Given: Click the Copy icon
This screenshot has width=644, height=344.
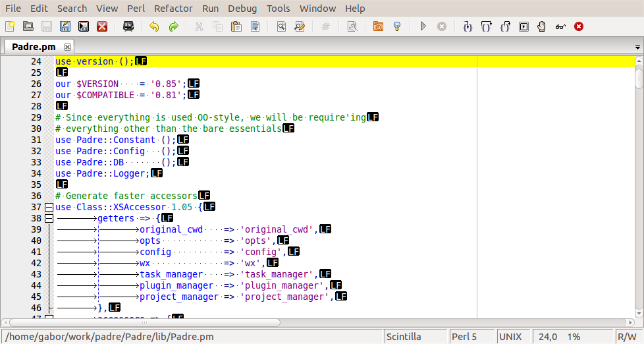Looking at the screenshot, I should click(x=218, y=27).
